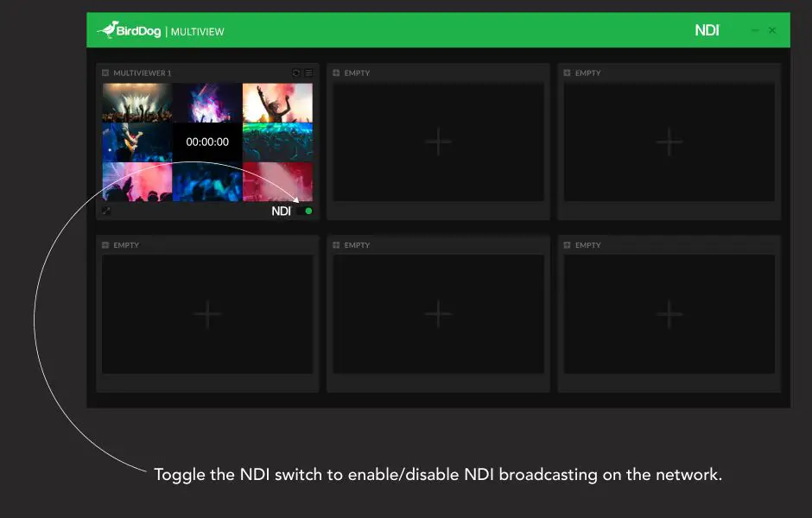This screenshot has height=518, width=812.
Task: Click the NDI label in the green title bar
Action: coord(707,30)
